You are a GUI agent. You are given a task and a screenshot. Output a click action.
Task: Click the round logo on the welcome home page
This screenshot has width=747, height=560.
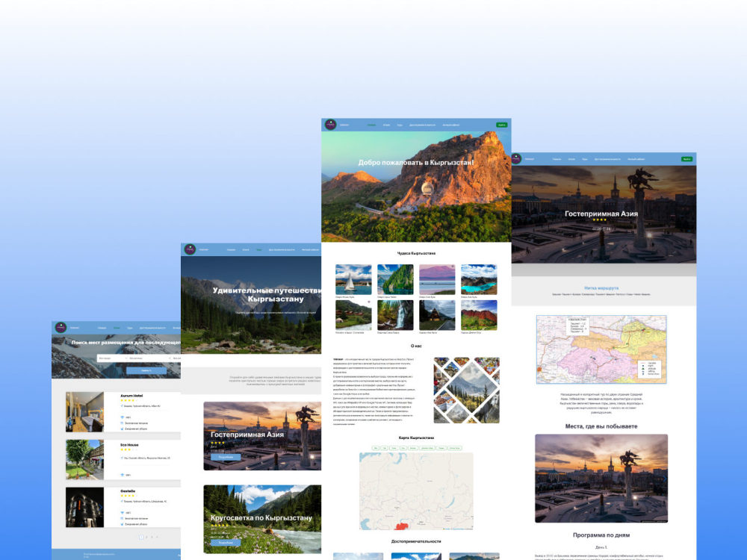click(x=331, y=125)
